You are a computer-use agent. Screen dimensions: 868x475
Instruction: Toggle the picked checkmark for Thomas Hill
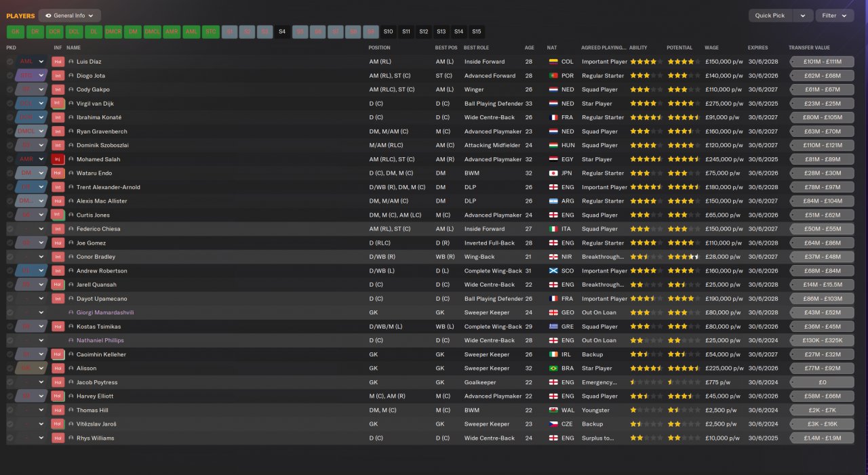point(9,411)
